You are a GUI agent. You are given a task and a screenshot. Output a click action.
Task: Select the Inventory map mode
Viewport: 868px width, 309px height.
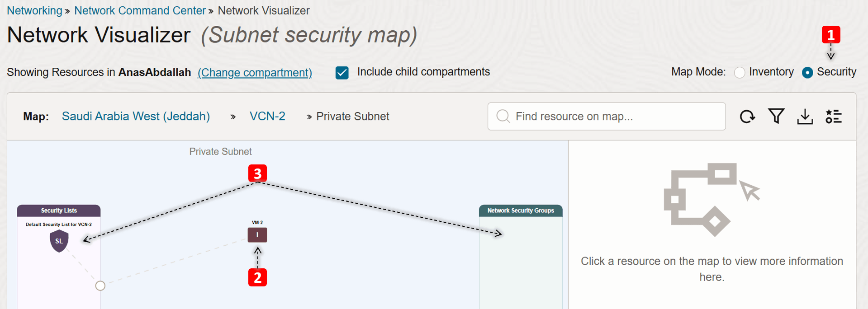click(x=740, y=72)
